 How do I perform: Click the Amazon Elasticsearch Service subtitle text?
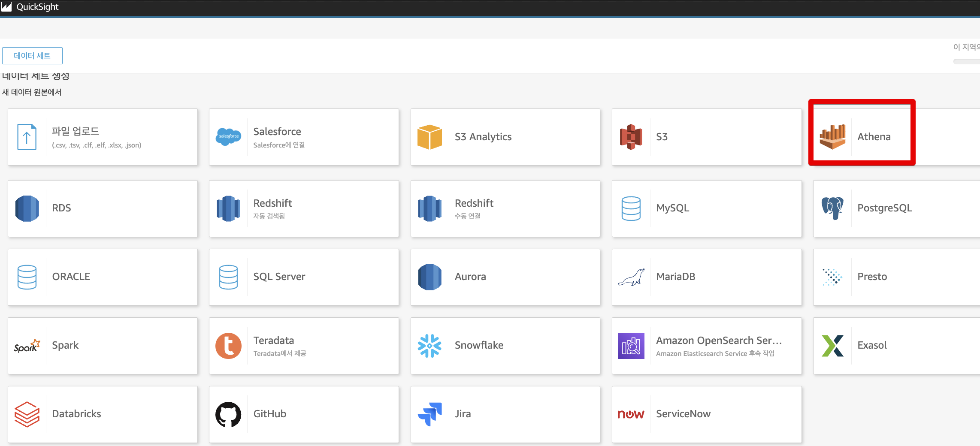(715, 353)
